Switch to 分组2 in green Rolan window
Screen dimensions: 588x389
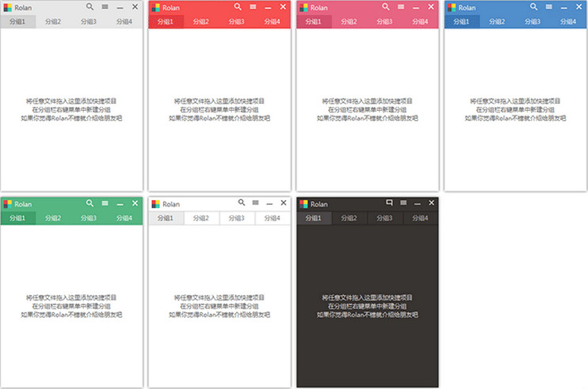click(53, 218)
